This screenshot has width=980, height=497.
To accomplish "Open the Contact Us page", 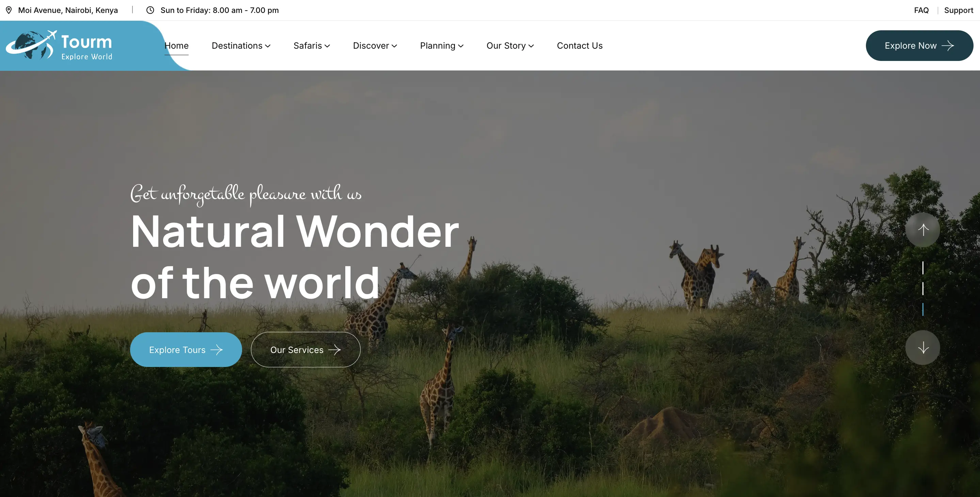I will 580,46.
